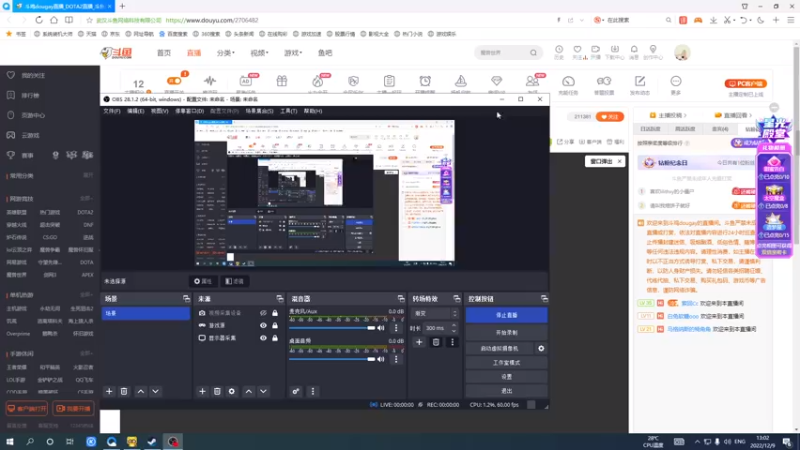Viewport: 800px width, 450px height.
Task: Add a new source in Sources panel
Action: point(203,391)
